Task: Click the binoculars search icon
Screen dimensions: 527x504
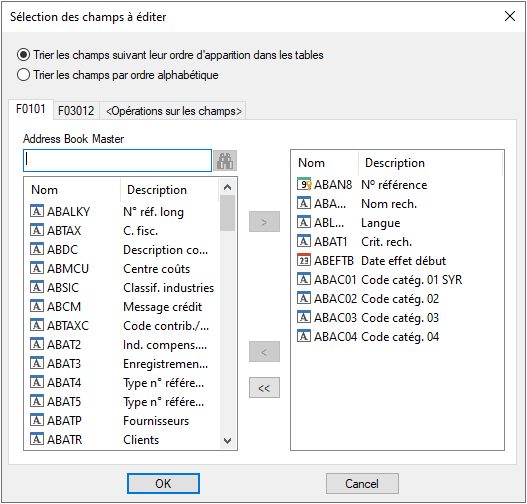Action: [x=225, y=161]
